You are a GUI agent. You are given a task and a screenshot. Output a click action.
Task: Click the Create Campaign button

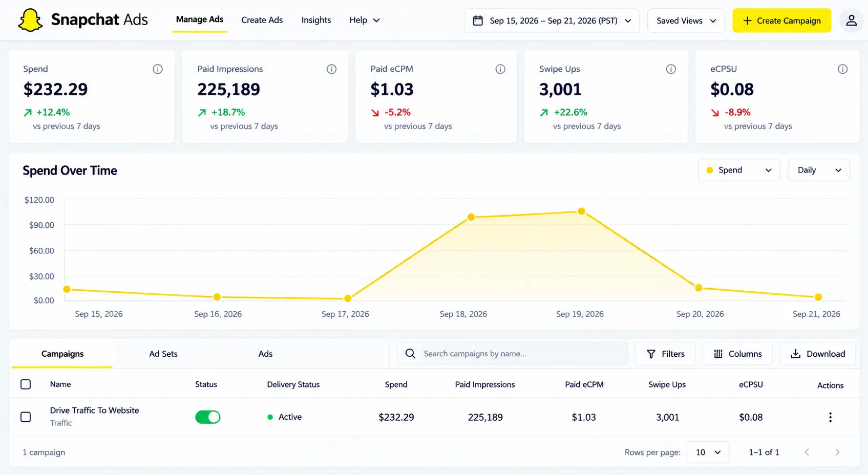coord(781,20)
